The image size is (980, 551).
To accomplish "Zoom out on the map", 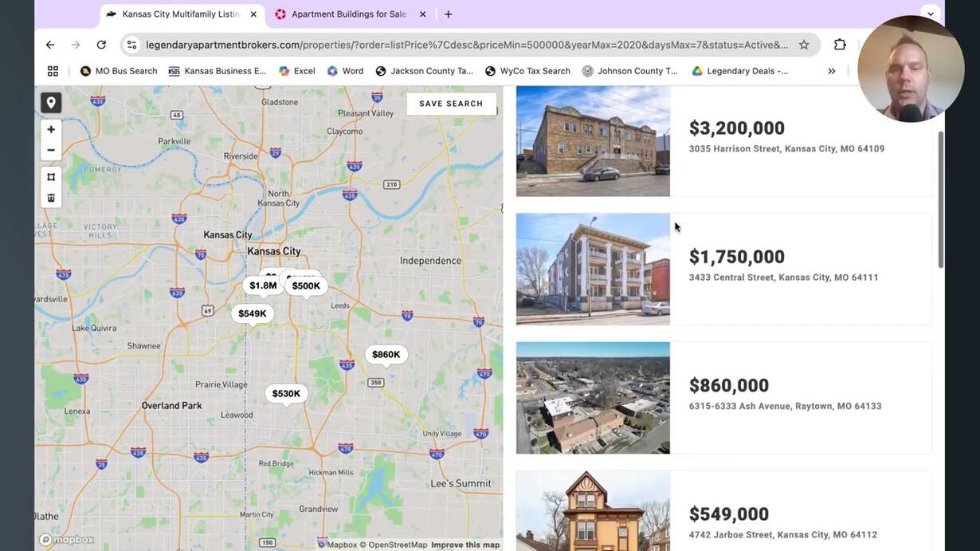I will 51,150.
